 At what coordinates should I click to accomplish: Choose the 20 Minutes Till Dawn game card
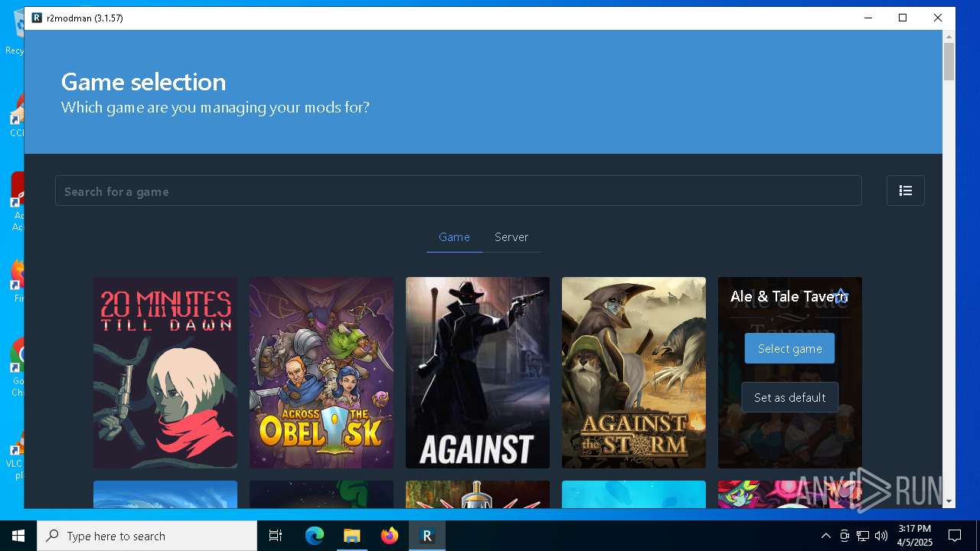tap(165, 373)
